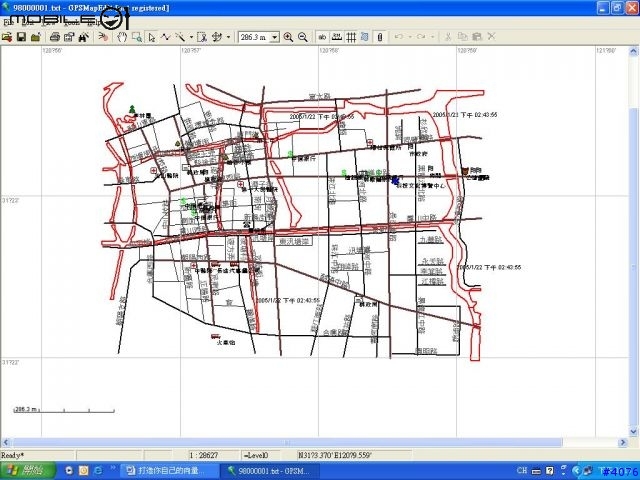
Task: Click the vertical scrollbar down arrow
Action: point(633,431)
